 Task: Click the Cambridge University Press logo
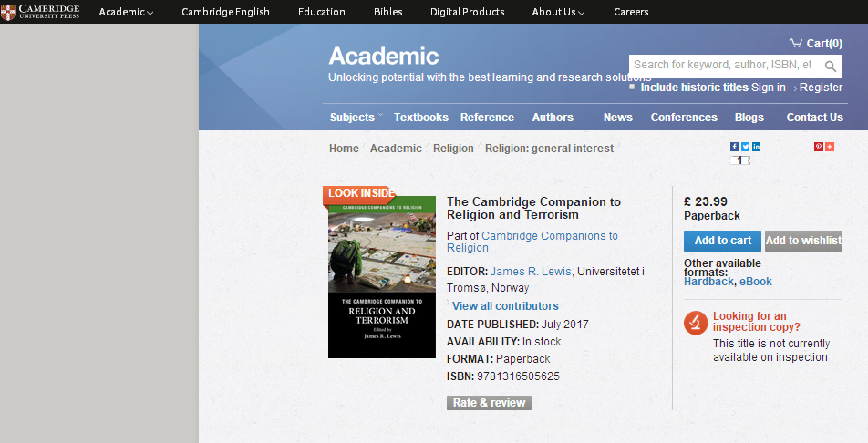40,12
